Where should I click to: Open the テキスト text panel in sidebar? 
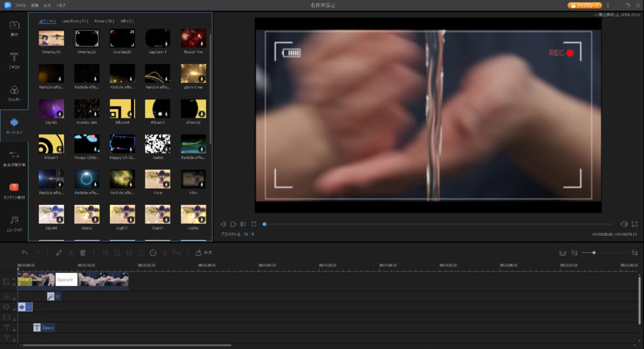point(14,60)
